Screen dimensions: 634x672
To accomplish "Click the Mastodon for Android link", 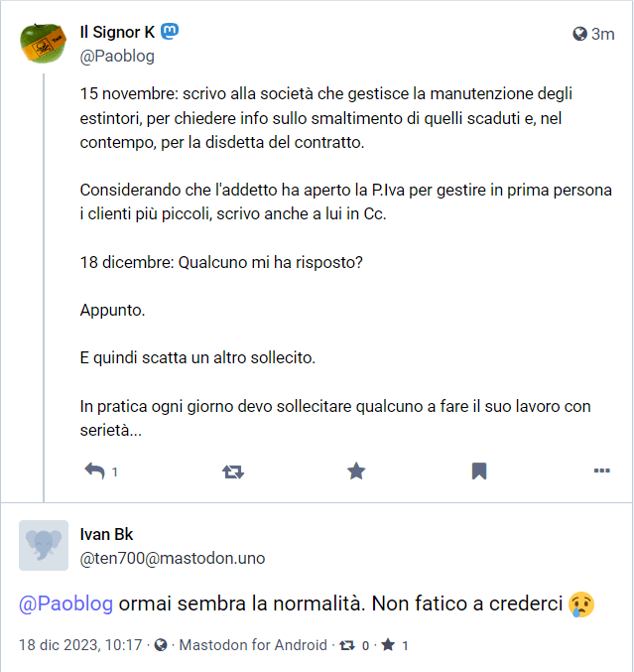I will (x=253, y=645).
